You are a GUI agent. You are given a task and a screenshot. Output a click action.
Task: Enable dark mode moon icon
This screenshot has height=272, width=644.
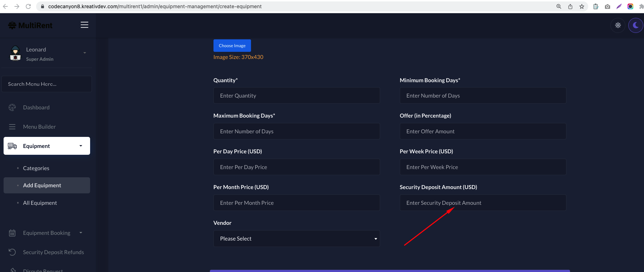635,25
